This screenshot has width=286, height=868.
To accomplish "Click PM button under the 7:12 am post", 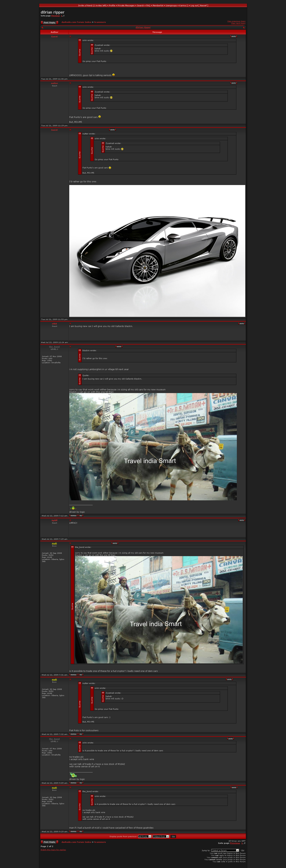I will coord(81,516).
